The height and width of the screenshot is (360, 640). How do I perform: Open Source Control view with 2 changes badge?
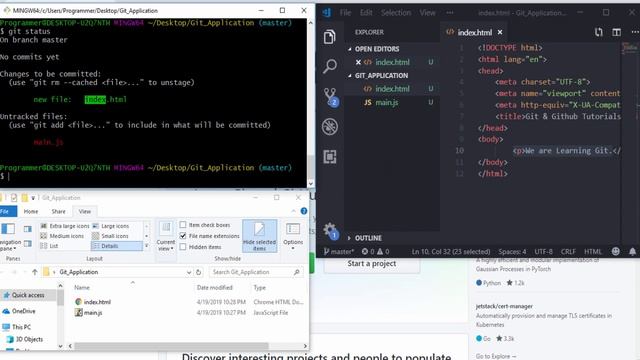point(330,97)
